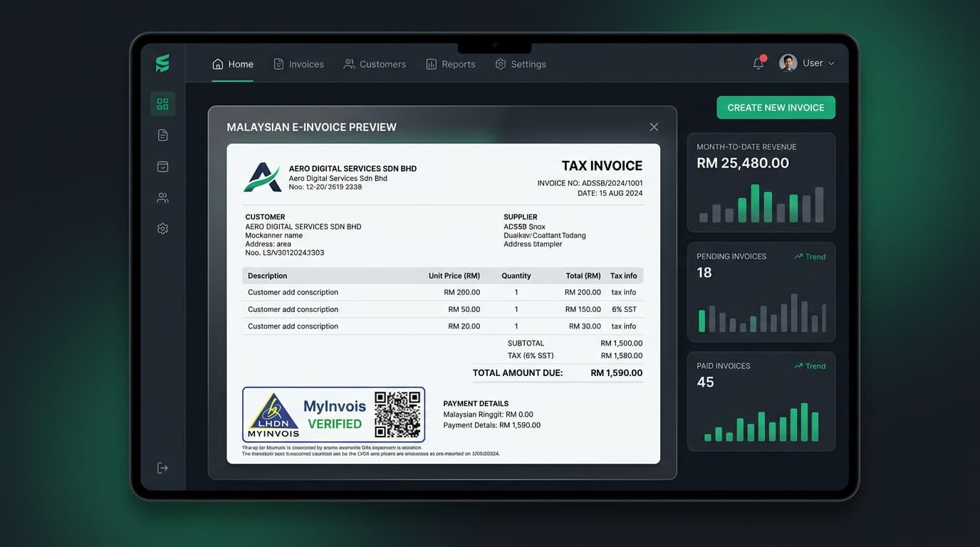Open the document sidebar icon
This screenshot has height=547, width=980.
(x=162, y=135)
